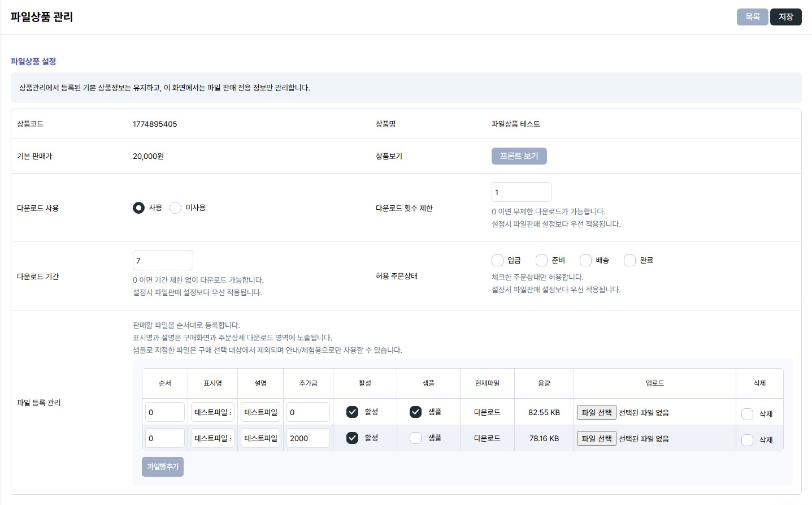This screenshot has width=812, height=505.
Task: Check the 준비 order status checkbox
Action: (x=541, y=260)
